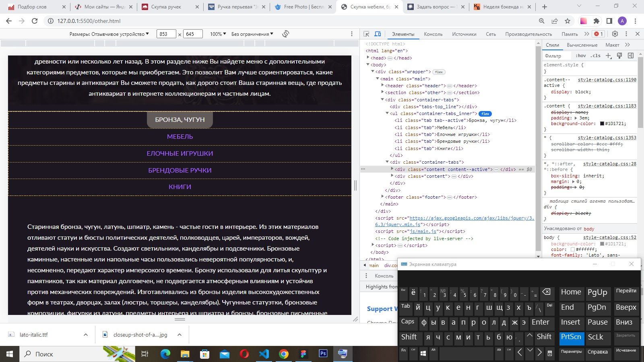Open the Производительность tab

pyautogui.click(x=528, y=34)
